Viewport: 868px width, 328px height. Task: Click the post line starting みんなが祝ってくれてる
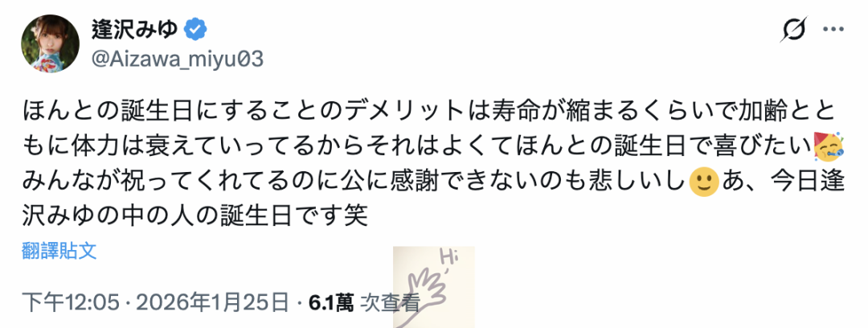click(x=433, y=182)
